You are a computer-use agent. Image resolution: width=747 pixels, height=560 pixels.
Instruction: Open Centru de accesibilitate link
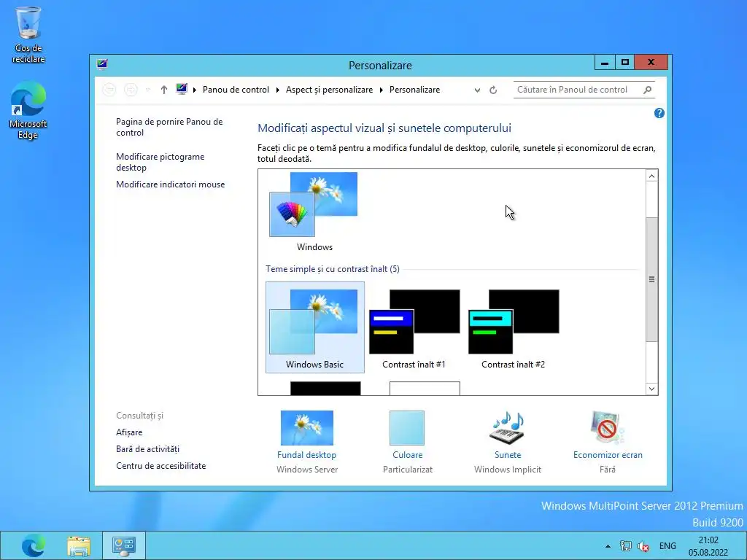click(x=160, y=466)
